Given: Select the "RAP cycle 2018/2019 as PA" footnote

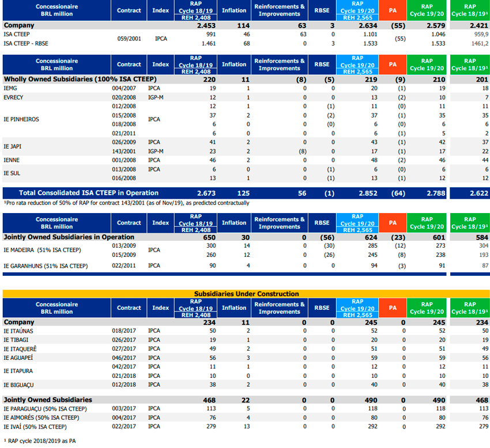Looking at the screenshot, I should [x=40, y=441].
